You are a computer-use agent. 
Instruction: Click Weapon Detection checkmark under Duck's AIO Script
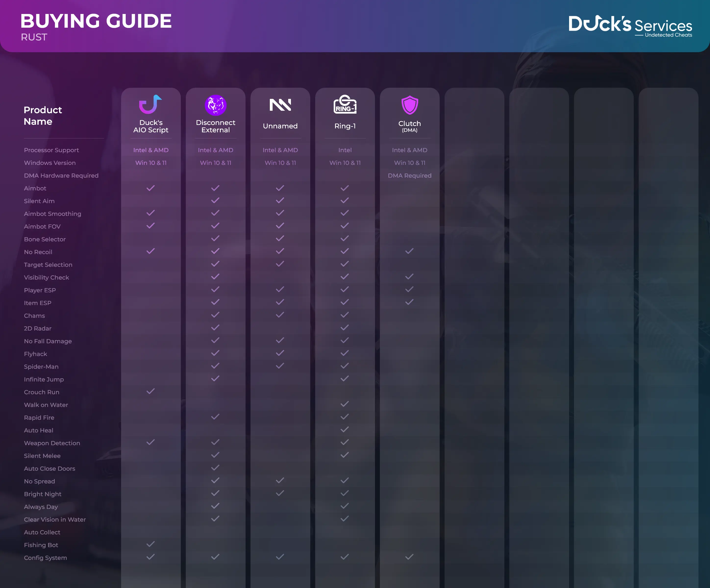(150, 442)
